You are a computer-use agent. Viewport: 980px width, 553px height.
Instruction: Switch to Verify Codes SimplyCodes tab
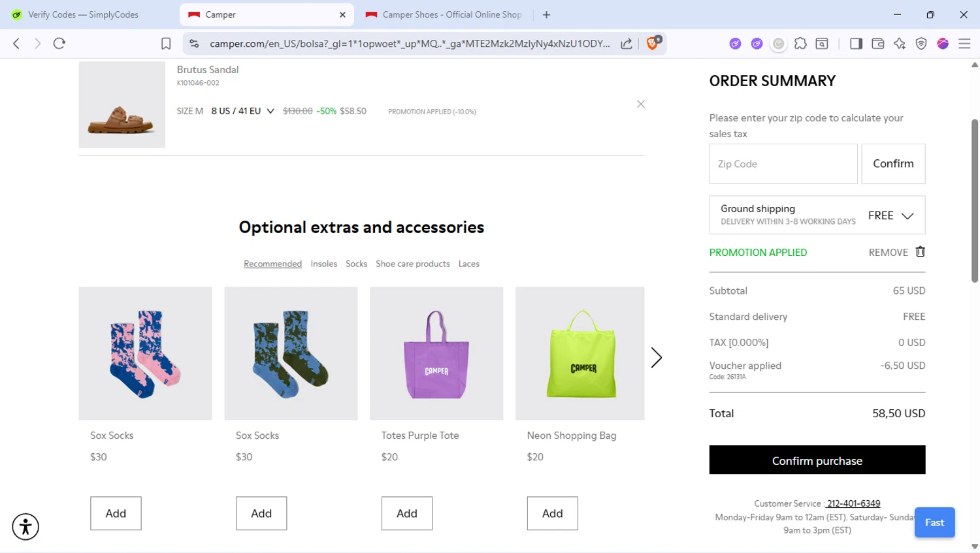click(x=83, y=14)
